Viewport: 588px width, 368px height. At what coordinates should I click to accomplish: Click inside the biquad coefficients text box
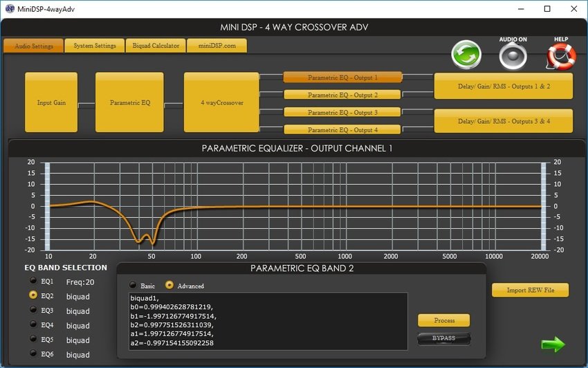268,322
